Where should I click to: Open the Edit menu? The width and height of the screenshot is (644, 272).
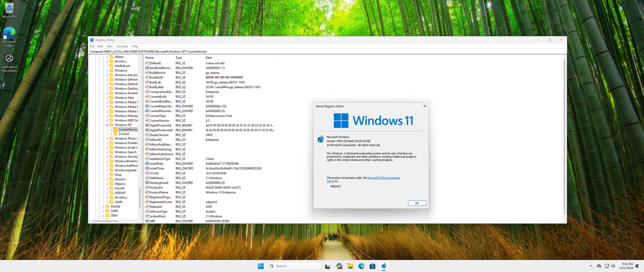tap(100, 46)
